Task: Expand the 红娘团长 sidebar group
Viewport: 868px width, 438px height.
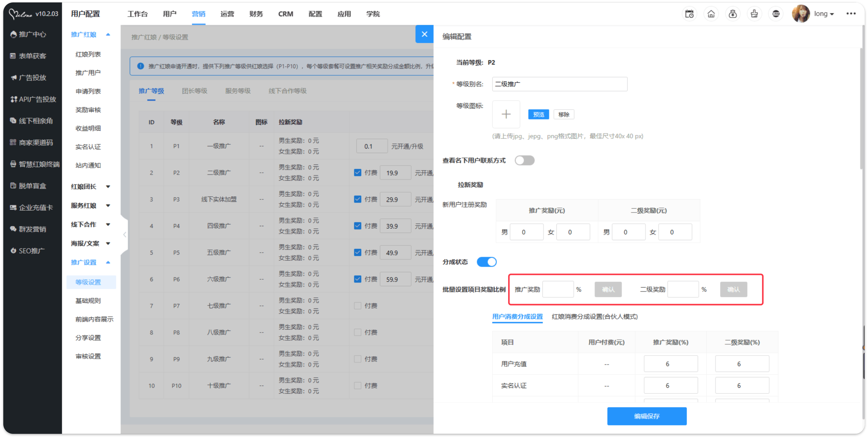Action: pyautogui.click(x=90, y=187)
